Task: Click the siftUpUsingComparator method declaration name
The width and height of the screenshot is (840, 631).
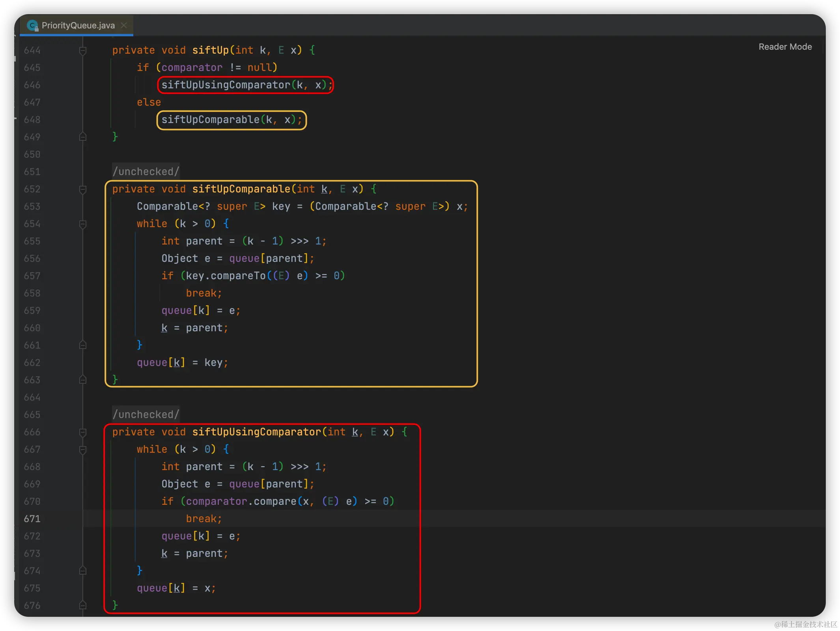Action: pyautogui.click(x=256, y=432)
